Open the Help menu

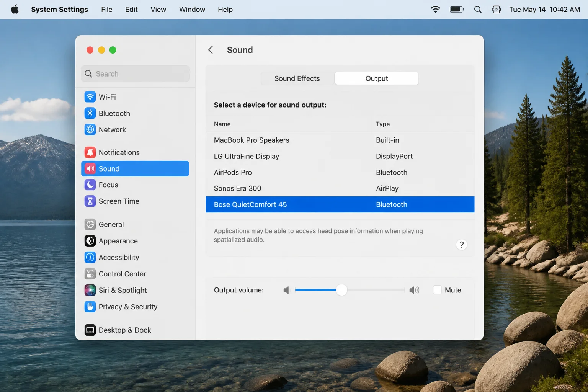click(225, 10)
